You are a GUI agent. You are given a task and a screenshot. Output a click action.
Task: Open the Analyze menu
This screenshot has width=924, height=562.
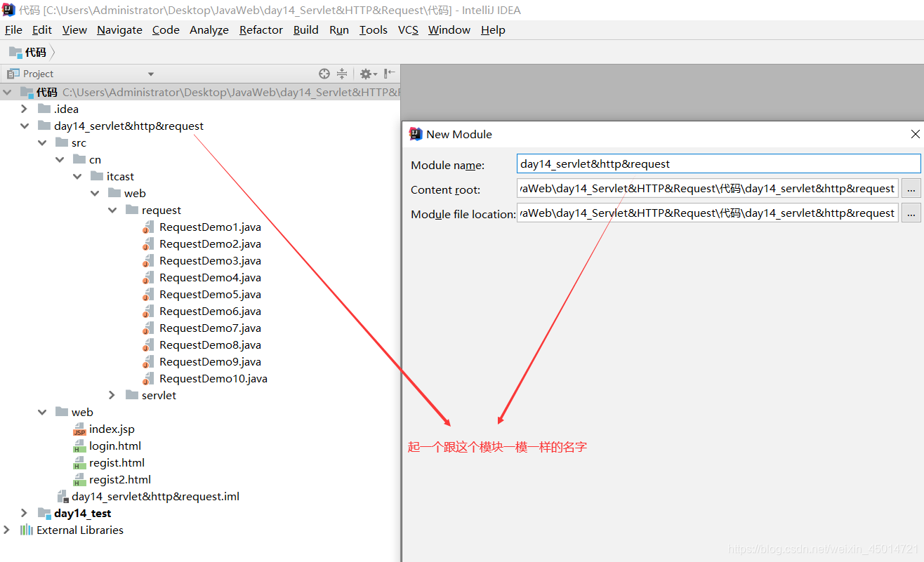click(209, 29)
